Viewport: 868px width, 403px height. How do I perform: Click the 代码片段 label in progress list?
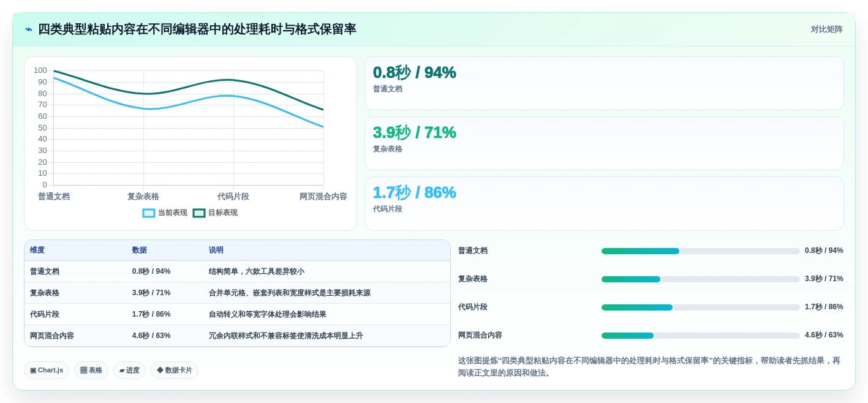click(x=473, y=307)
